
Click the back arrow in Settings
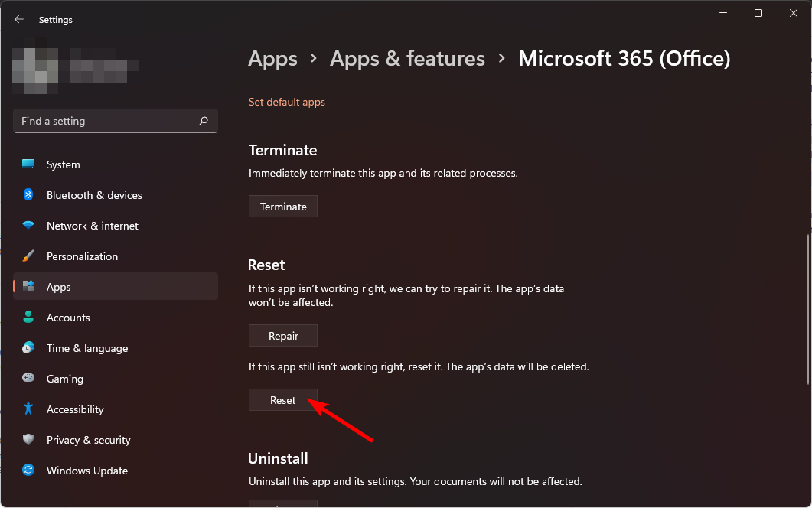(19, 19)
